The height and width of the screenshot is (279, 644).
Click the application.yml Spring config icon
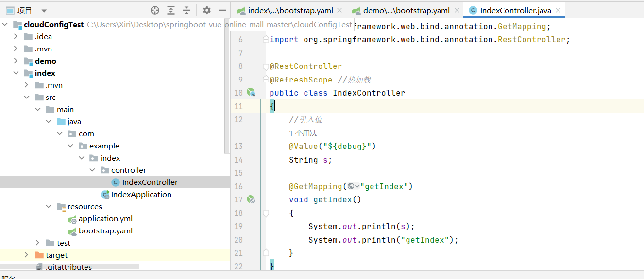[72, 219]
